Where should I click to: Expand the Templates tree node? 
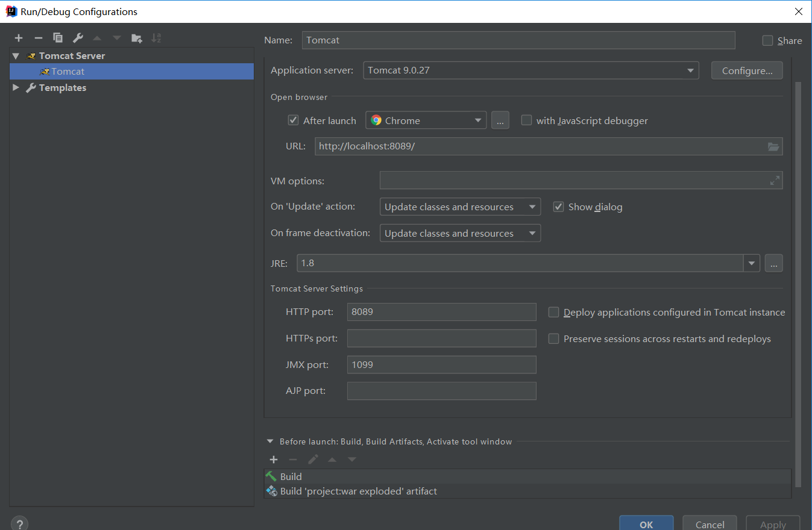(x=16, y=88)
